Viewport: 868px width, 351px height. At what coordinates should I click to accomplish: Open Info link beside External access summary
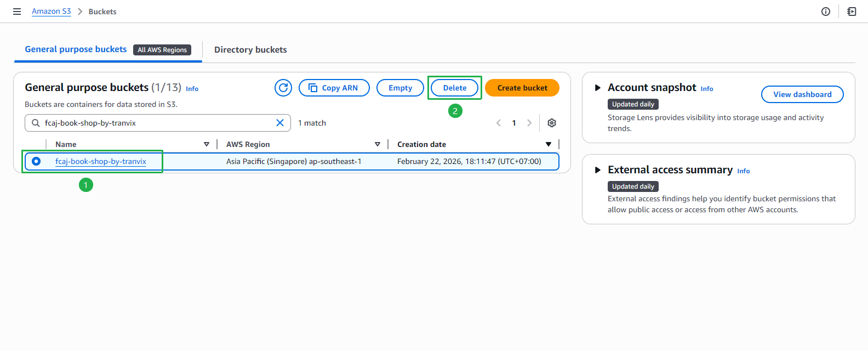pos(743,171)
